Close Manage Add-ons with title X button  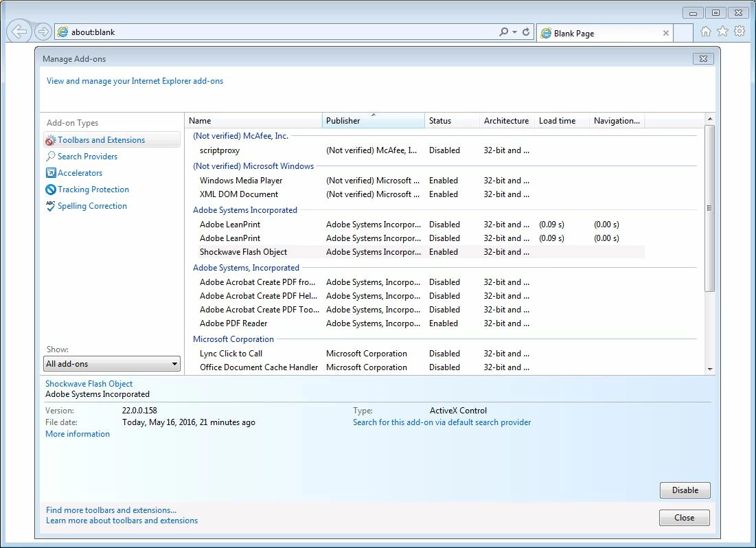(x=703, y=59)
